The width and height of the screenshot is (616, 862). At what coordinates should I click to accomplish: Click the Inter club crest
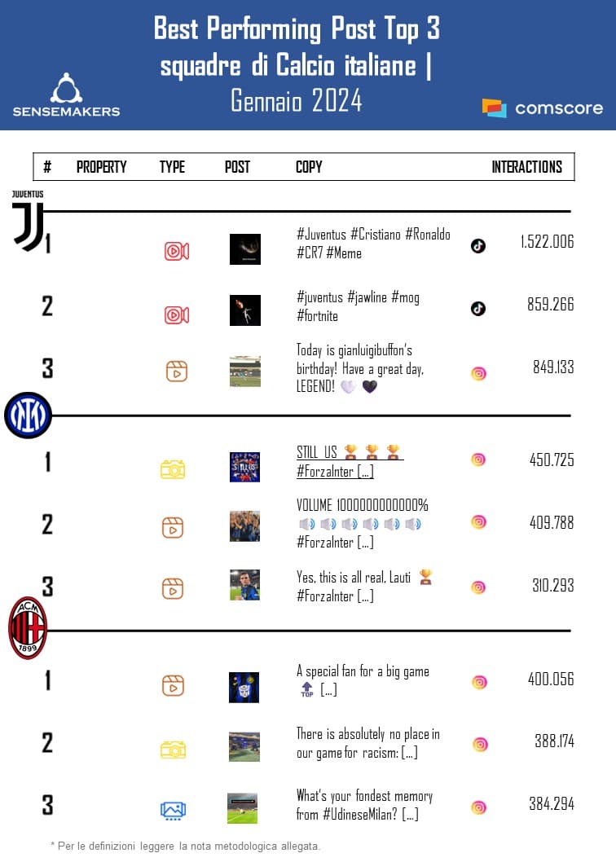coord(28,416)
